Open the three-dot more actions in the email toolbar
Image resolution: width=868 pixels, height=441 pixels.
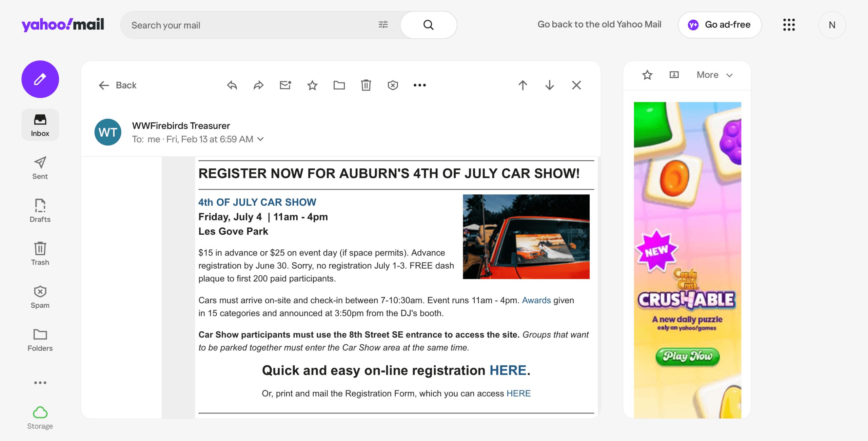coord(419,85)
